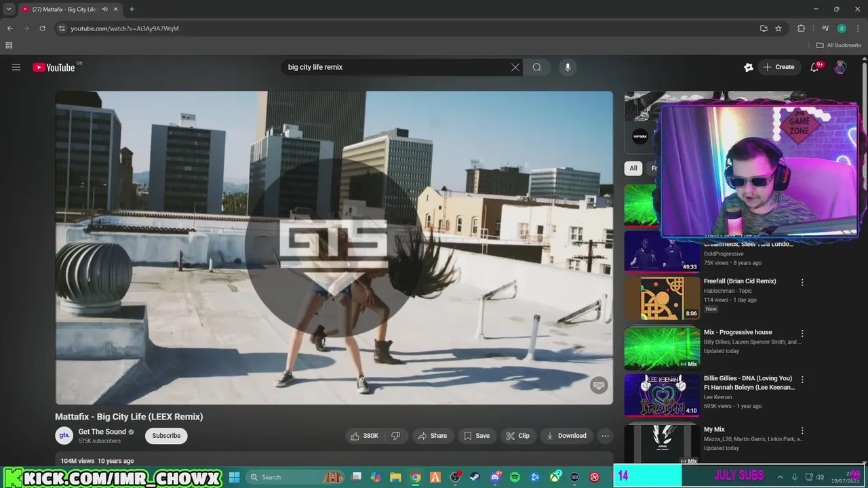Open the Chrome profile S avatar
Viewport: 868px width, 488px height.
(842, 28)
